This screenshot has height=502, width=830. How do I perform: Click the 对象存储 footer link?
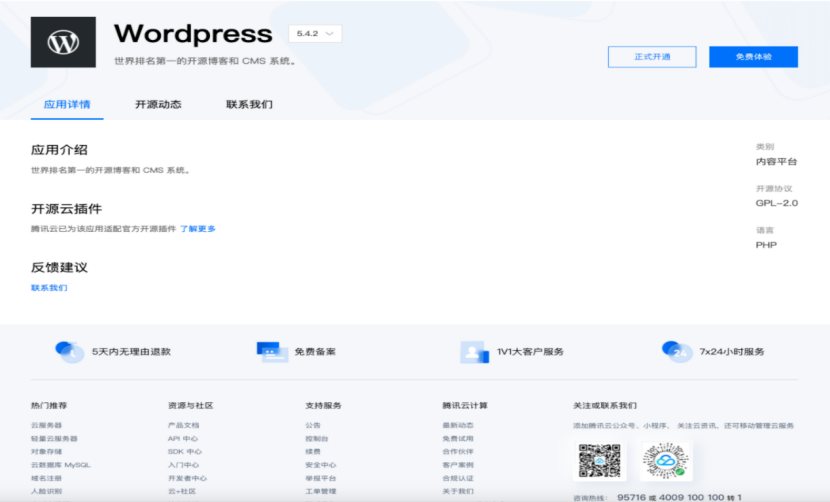click(x=47, y=452)
